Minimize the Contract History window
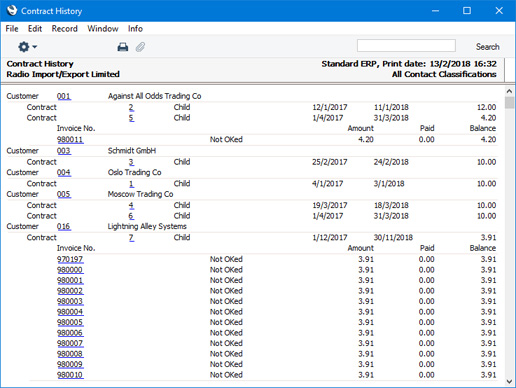This screenshot has width=516, height=388. pos(435,11)
